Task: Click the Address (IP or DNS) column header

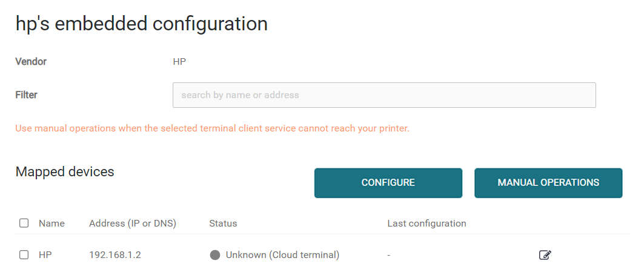Action: [x=132, y=224]
